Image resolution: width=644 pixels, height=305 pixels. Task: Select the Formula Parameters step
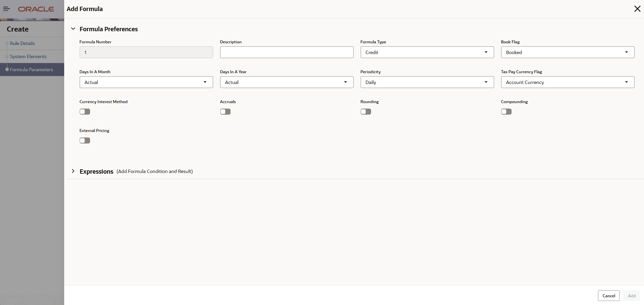(32, 70)
